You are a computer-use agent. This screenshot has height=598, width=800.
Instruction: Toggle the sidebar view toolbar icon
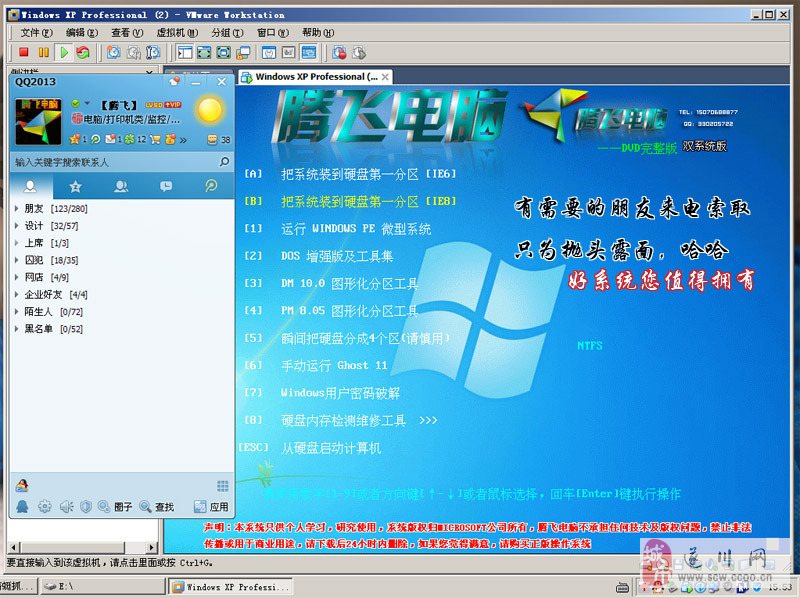[185, 52]
